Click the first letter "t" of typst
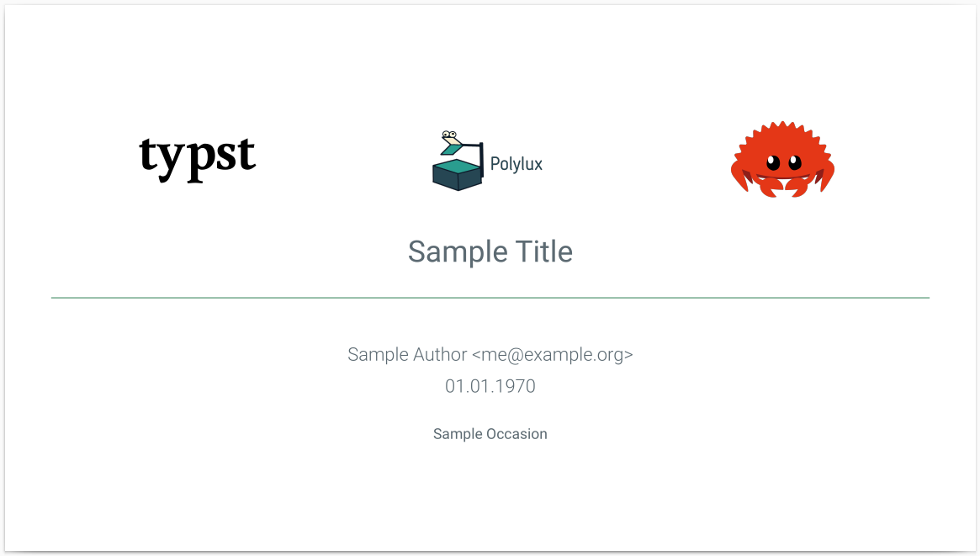Viewport: 980px width, 556px height. 149,156
